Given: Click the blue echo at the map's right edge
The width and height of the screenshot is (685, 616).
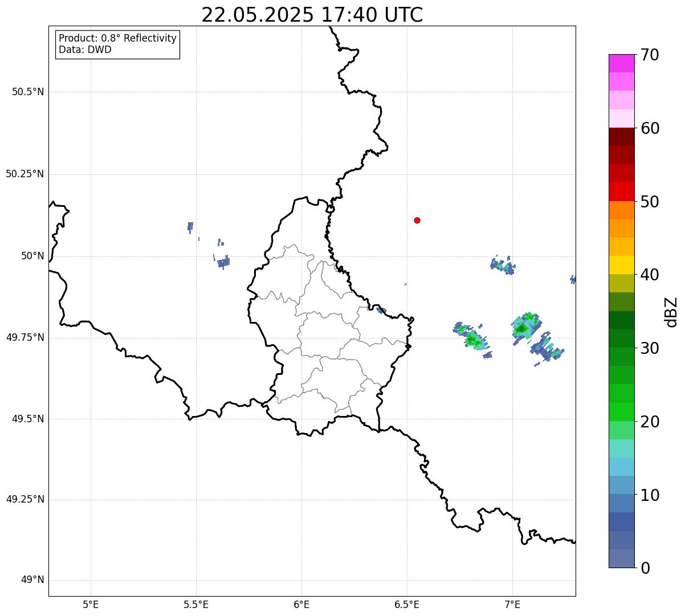Looking at the screenshot, I should point(573,279).
